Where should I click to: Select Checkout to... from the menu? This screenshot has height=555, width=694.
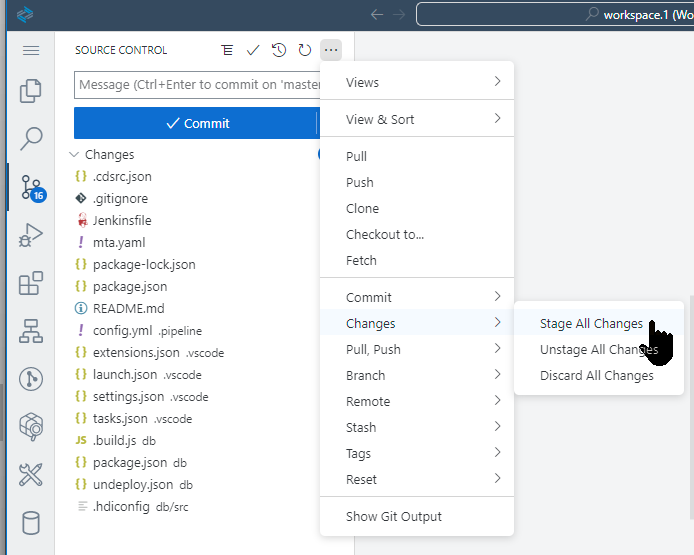click(417, 235)
